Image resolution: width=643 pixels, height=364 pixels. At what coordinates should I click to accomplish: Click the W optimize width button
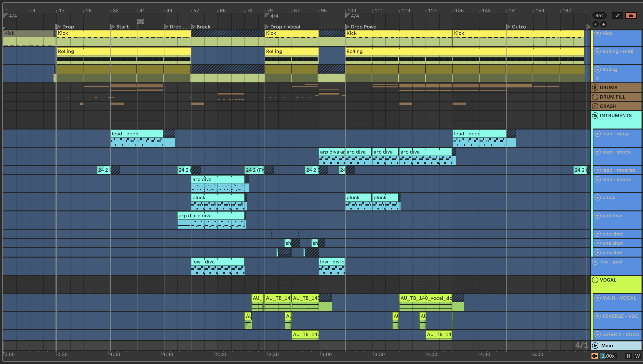637,356
